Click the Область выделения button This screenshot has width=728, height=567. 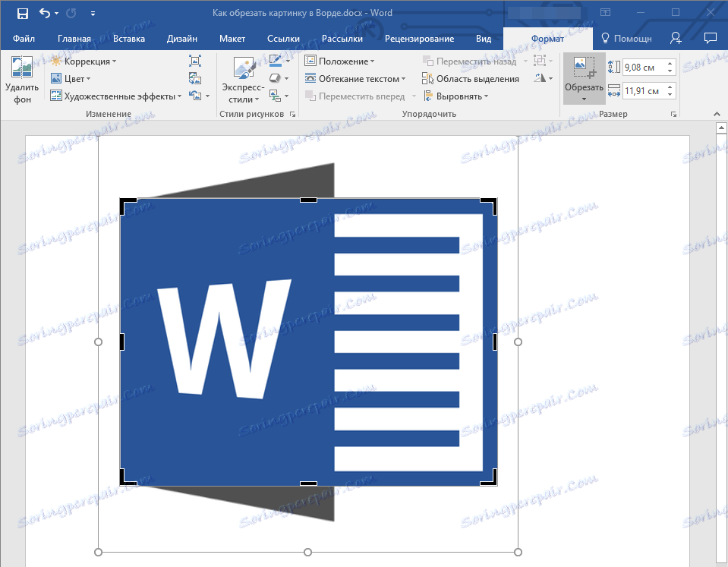tap(471, 79)
